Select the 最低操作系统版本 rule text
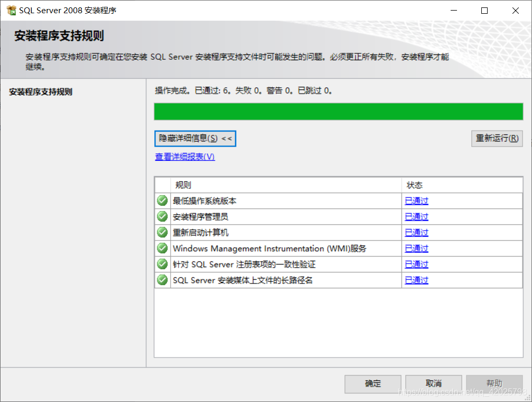 click(204, 201)
